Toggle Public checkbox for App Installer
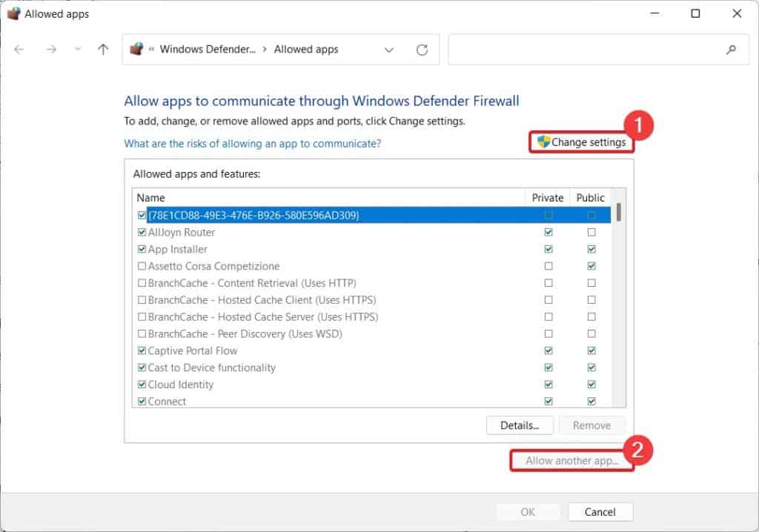The image size is (759, 532). (591, 250)
